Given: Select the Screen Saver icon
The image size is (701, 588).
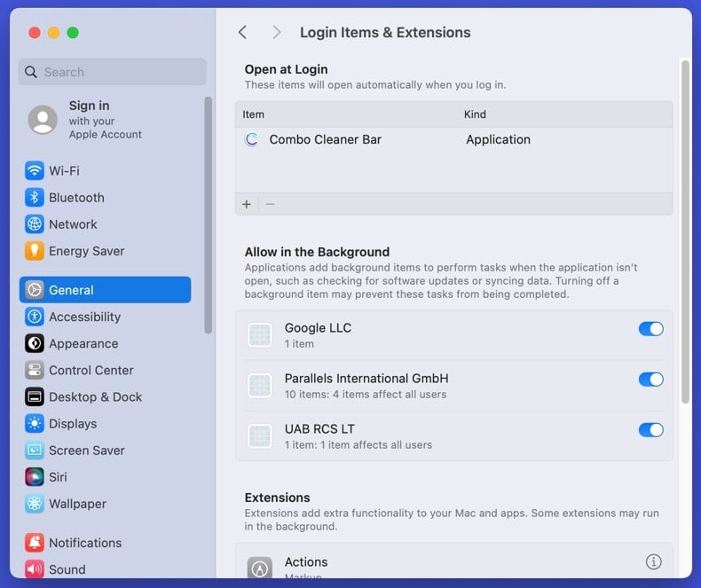Looking at the screenshot, I should [35, 451].
